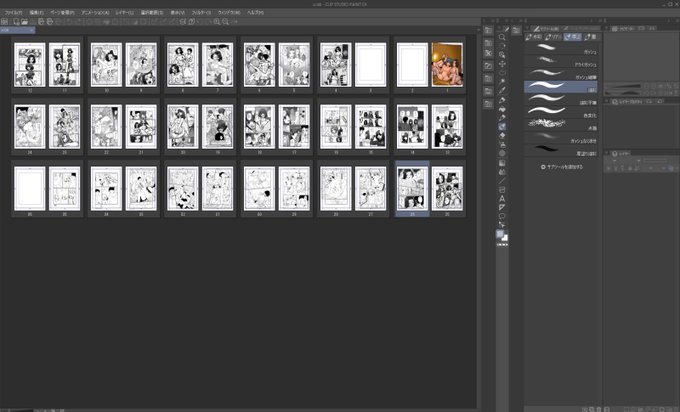Viewport: 680px width, 412px height.
Task: Choose the ガッシュなじませ brush sub tool
Action: pyautogui.click(x=561, y=138)
